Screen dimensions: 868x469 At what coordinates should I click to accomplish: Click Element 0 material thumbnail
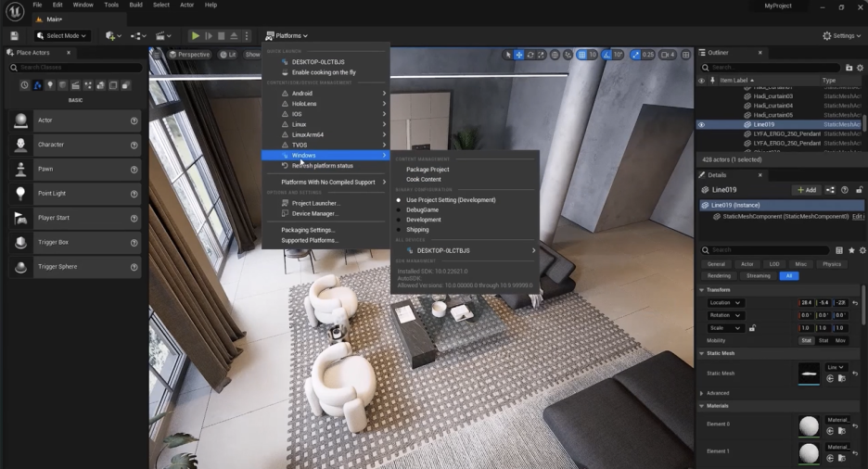(809, 426)
